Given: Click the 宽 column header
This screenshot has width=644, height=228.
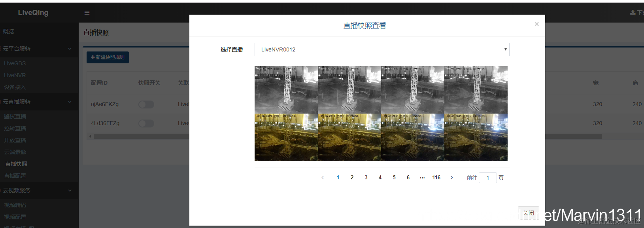Looking at the screenshot, I should click(x=596, y=83).
